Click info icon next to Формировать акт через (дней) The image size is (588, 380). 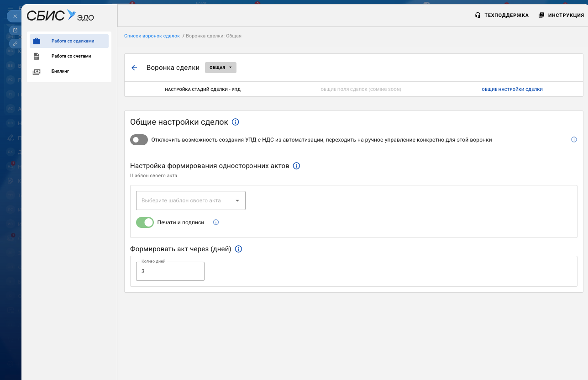(238, 249)
